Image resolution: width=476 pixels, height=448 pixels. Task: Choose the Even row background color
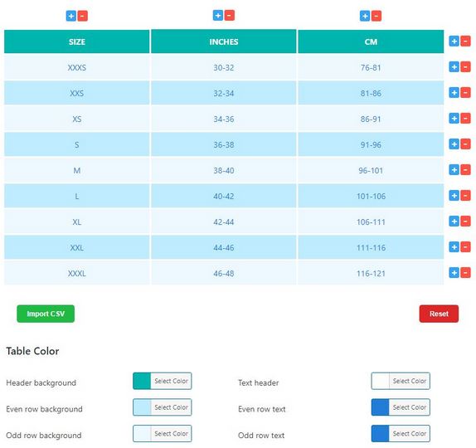(x=162, y=407)
